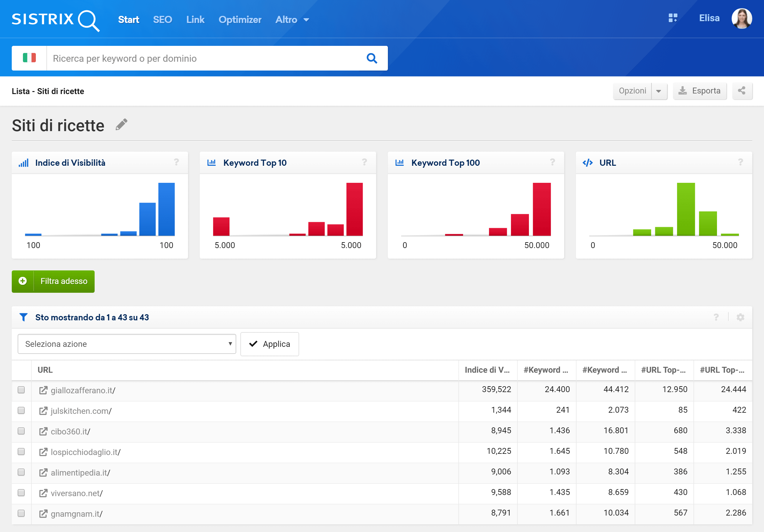Click the URL code brackets icon
The image size is (764, 532).
(x=588, y=163)
